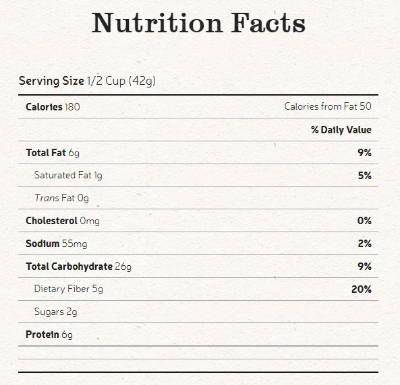The width and height of the screenshot is (400, 385).
Task: Click the Nutrition Facts heading
Action: (199, 23)
